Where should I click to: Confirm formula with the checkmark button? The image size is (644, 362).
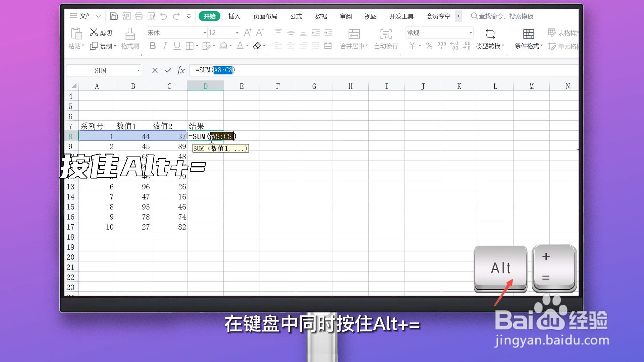pyautogui.click(x=168, y=70)
